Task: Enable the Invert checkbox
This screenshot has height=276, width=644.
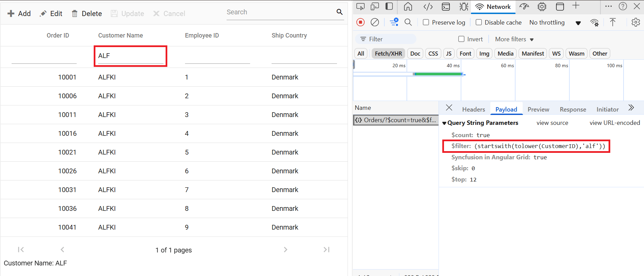Action: (461, 39)
